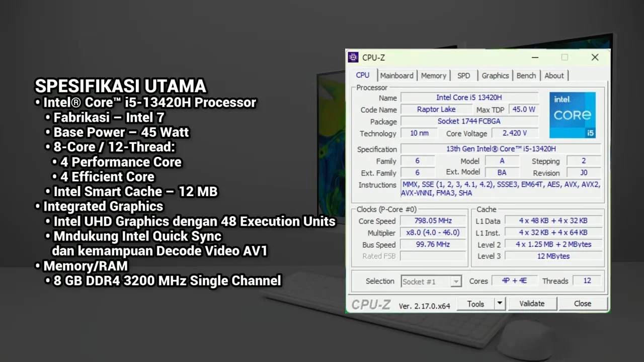Go to the Graphics tab
Screen dimensions: 644x362
point(495,75)
